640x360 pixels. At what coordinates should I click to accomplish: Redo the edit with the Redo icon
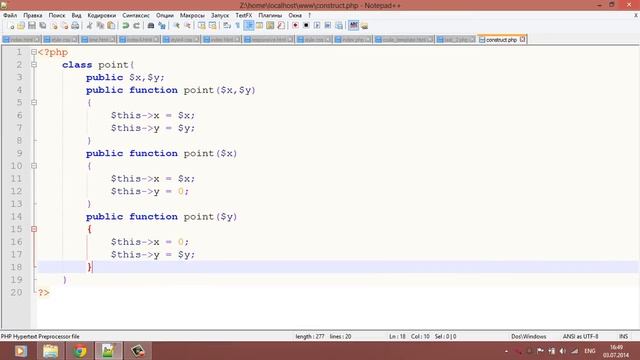coord(136,26)
